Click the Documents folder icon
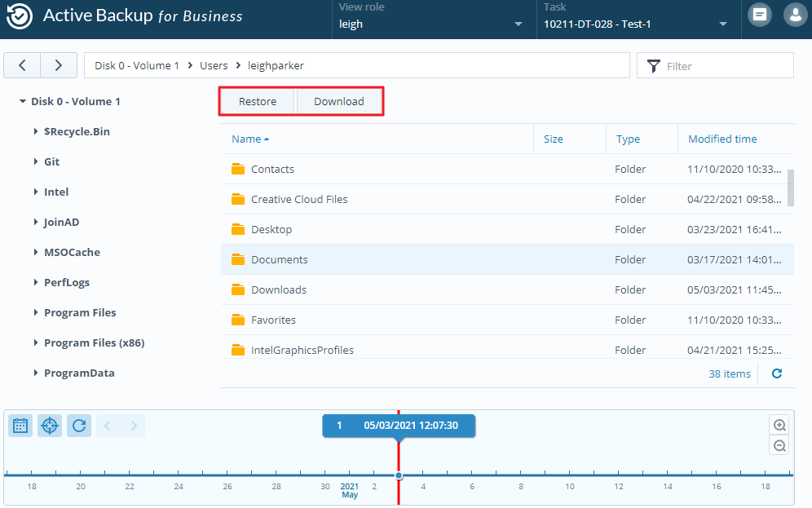 coord(238,259)
